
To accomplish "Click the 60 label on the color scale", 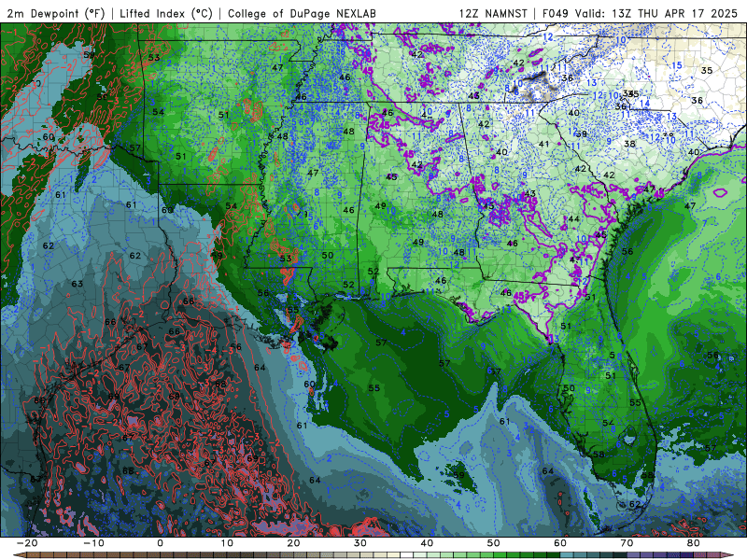I will pos(560,543).
